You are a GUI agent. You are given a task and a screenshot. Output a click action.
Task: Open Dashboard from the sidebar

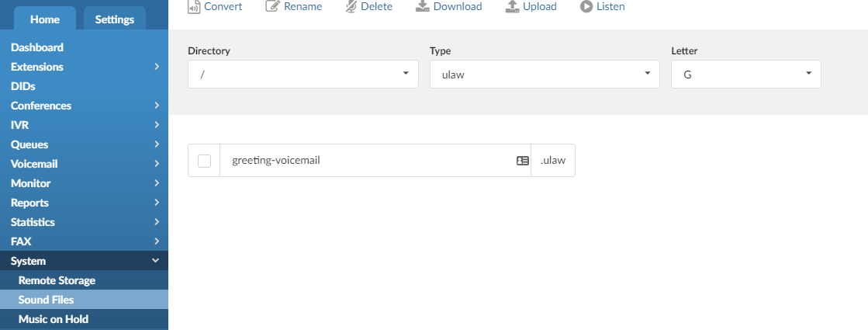[x=37, y=47]
